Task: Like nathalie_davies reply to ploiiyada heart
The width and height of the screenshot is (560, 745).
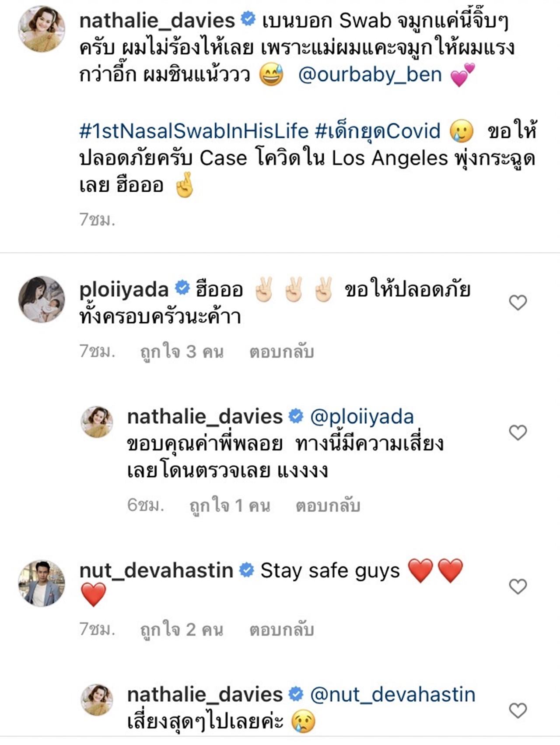Action: 518,432
